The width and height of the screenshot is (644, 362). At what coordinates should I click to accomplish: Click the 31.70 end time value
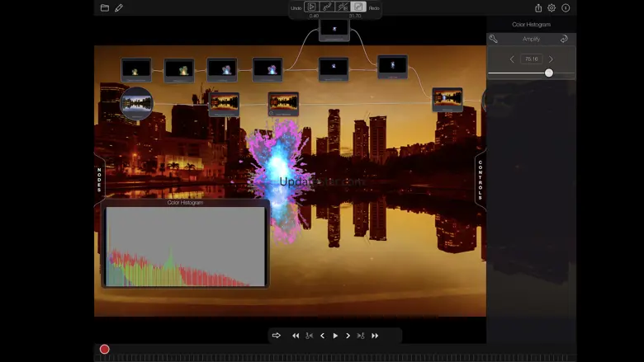(x=355, y=16)
